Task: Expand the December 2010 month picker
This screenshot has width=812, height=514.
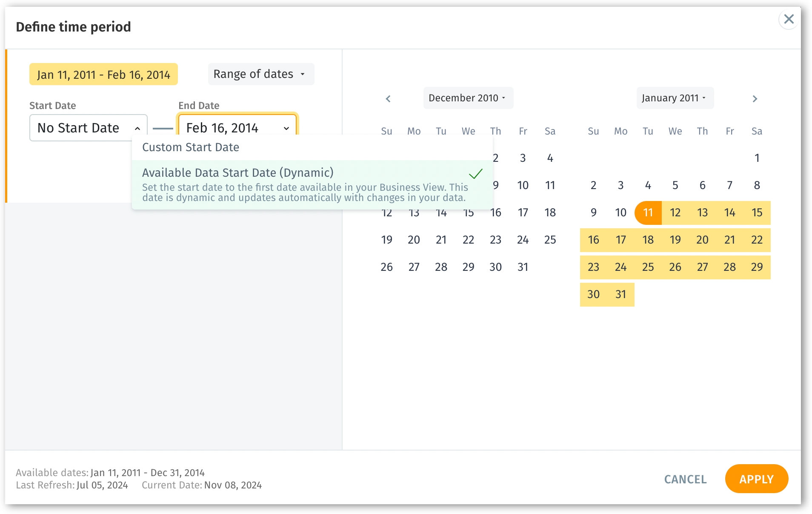Action: click(x=468, y=98)
